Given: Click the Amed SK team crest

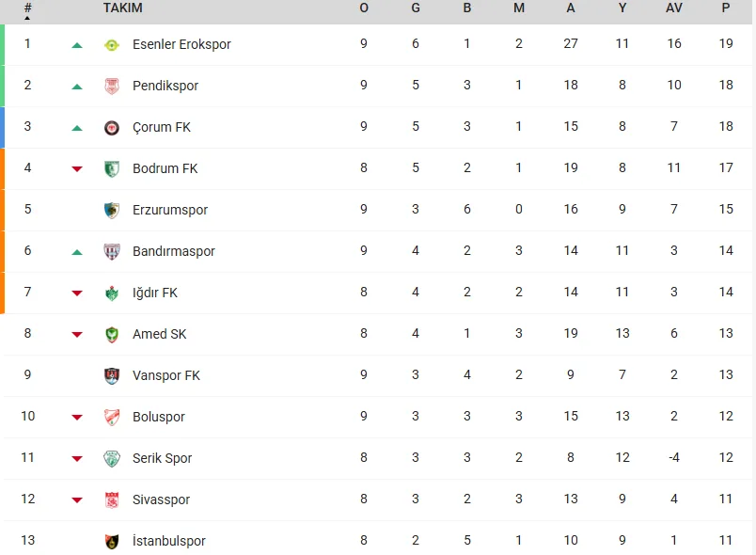Looking at the screenshot, I should 112,334.
